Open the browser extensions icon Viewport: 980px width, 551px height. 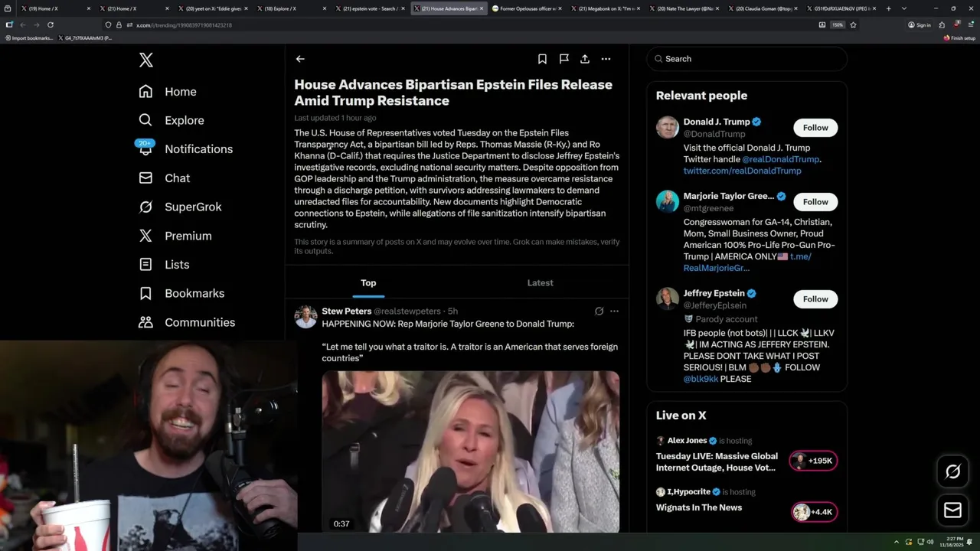pos(942,24)
